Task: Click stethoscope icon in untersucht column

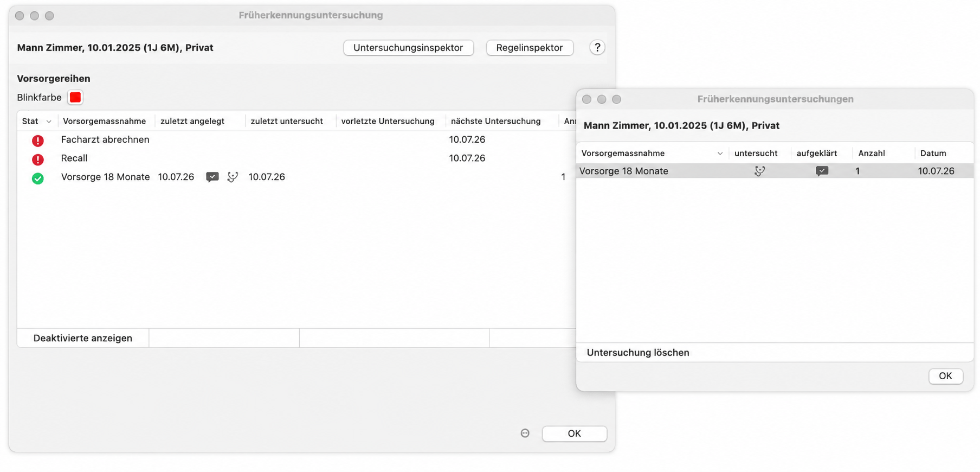Action: tap(759, 171)
